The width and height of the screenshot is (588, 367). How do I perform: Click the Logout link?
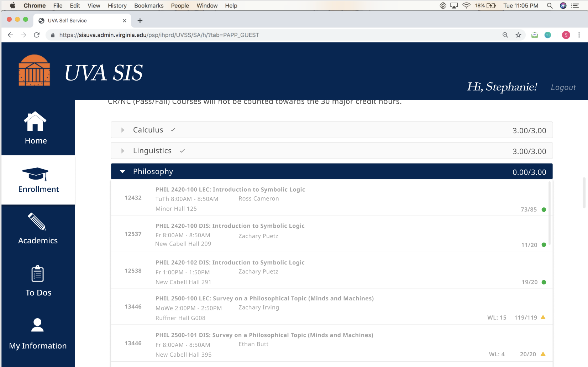pos(563,87)
